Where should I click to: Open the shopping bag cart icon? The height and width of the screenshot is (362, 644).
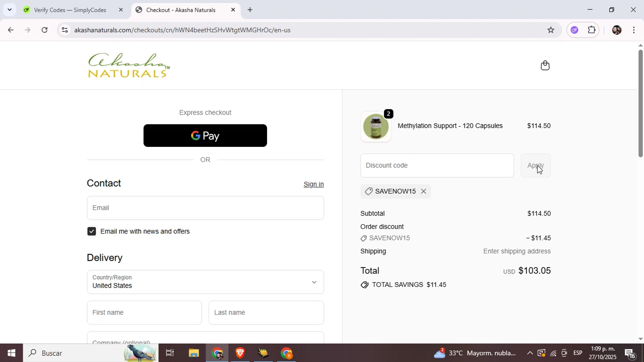(545, 65)
